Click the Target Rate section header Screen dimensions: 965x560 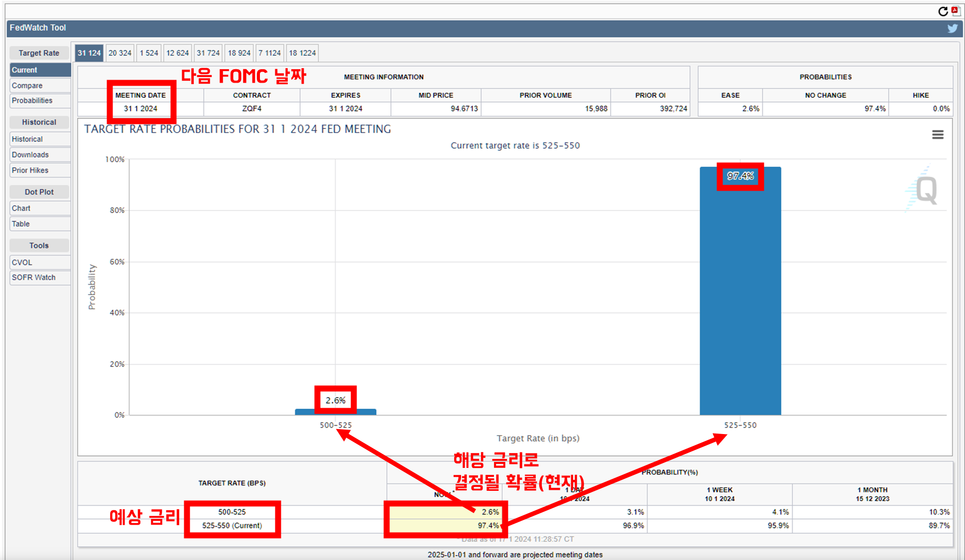39,53
